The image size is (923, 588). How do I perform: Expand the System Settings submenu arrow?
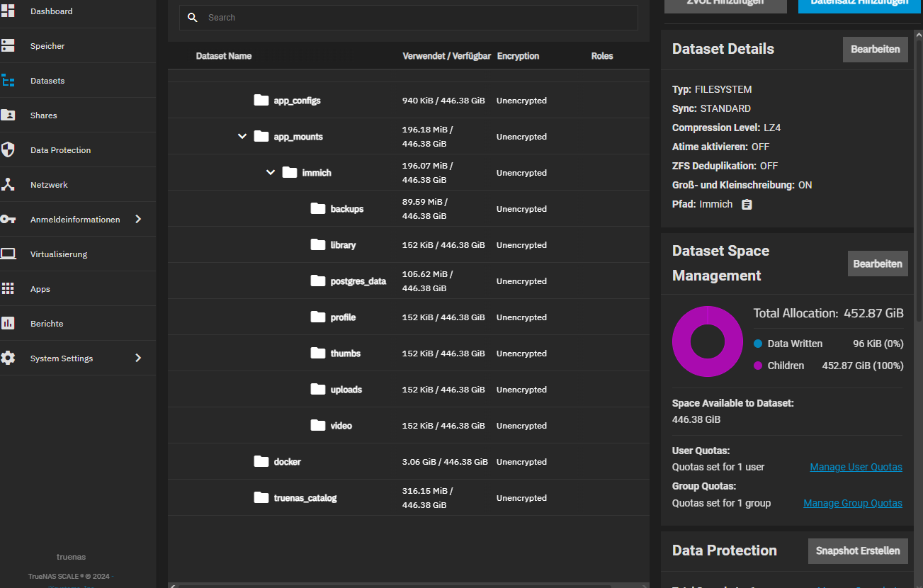(138, 358)
